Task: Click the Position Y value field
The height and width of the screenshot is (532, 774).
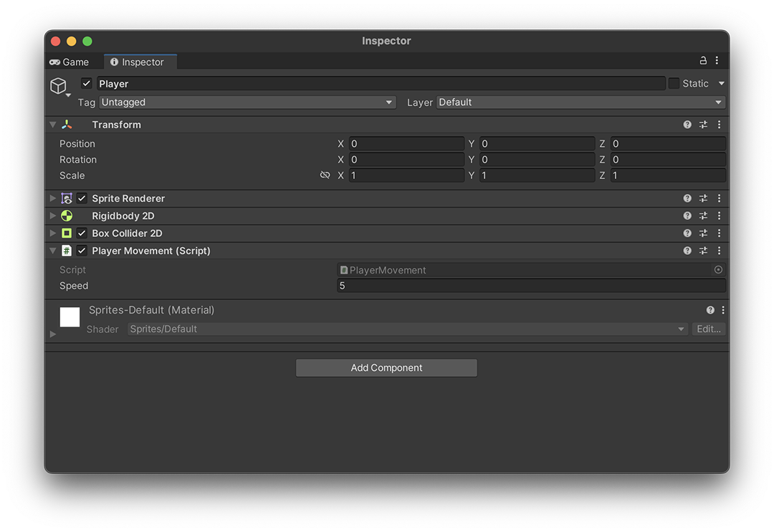Action: (537, 143)
